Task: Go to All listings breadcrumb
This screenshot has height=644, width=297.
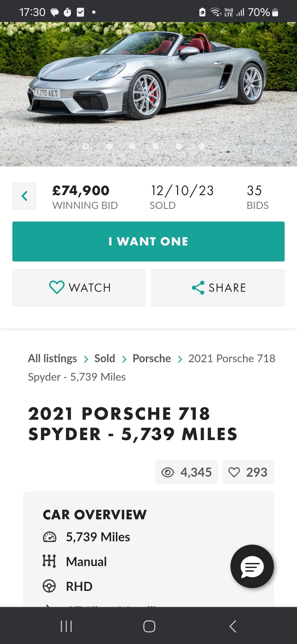Action: [52, 358]
